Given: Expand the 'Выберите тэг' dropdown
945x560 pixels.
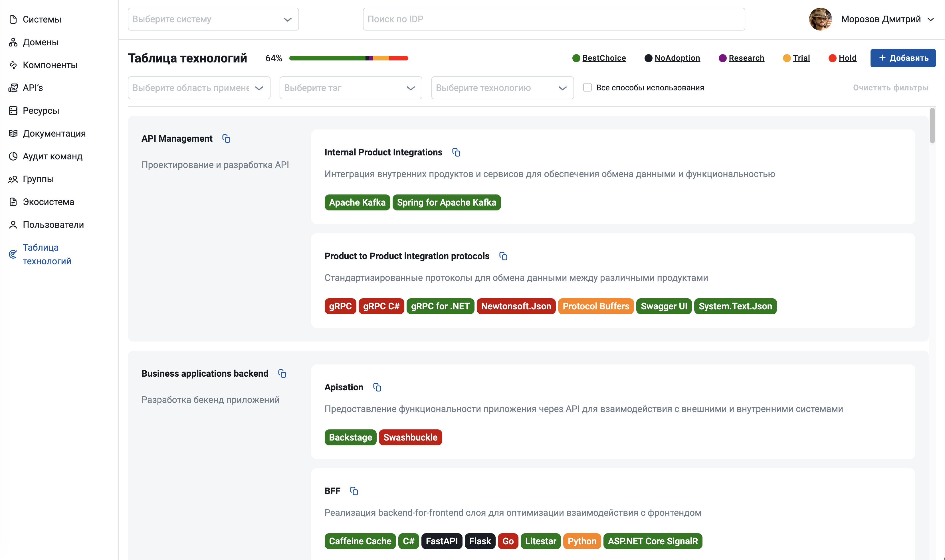Looking at the screenshot, I should tap(350, 88).
